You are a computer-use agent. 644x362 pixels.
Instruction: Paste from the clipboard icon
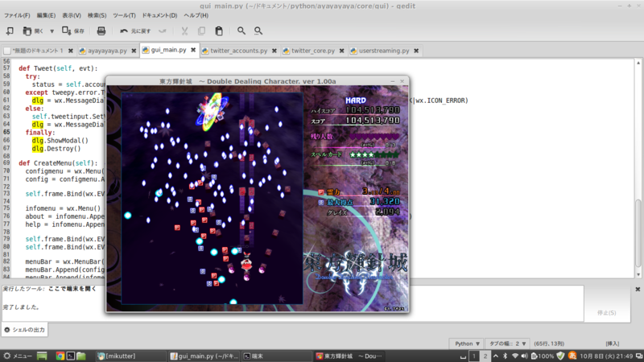[219, 31]
